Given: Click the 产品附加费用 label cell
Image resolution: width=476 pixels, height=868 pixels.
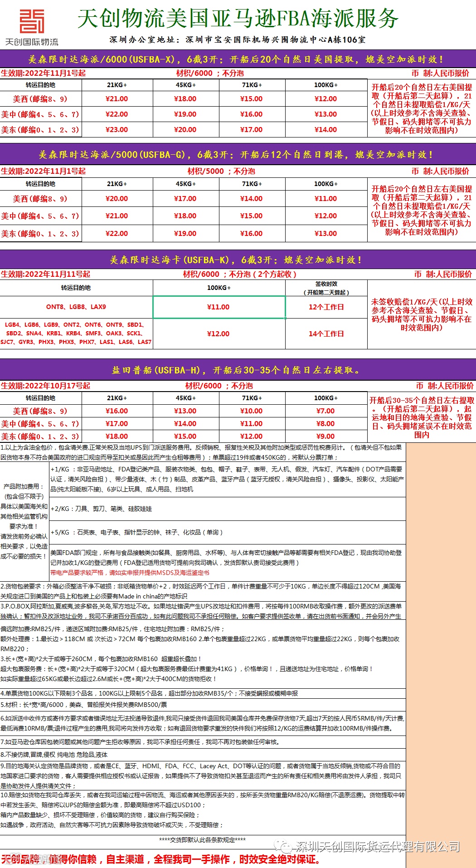Looking at the screenshot, I should pyautogui.click(x=24, y=521).
